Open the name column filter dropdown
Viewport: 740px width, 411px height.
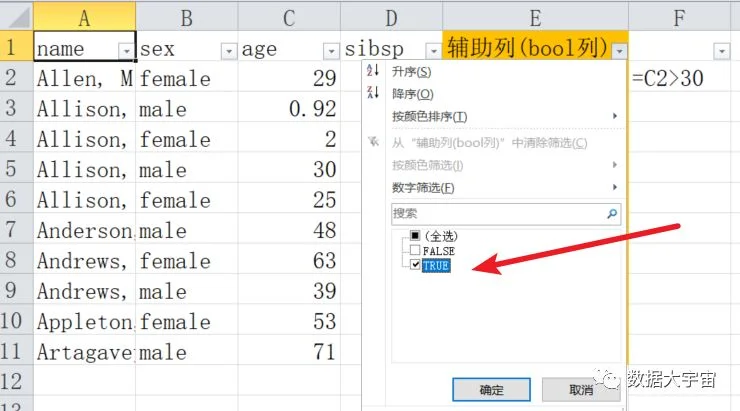pos(126,50)
